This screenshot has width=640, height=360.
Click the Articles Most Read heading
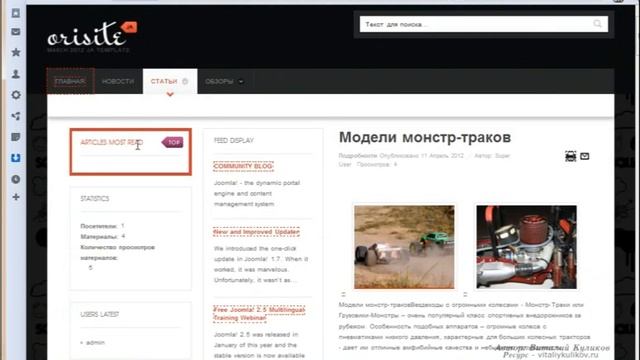click(x=111, y=142)
